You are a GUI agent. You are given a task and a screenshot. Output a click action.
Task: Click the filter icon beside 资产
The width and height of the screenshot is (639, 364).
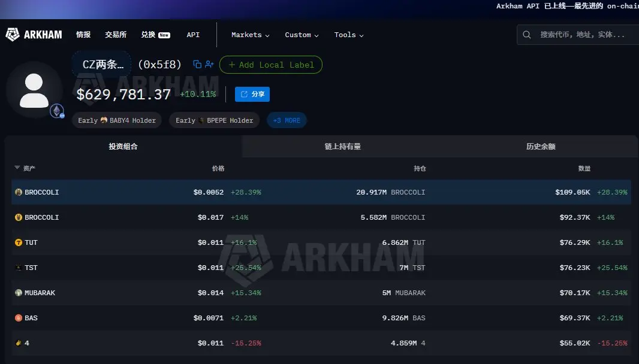tap(17, 168)
